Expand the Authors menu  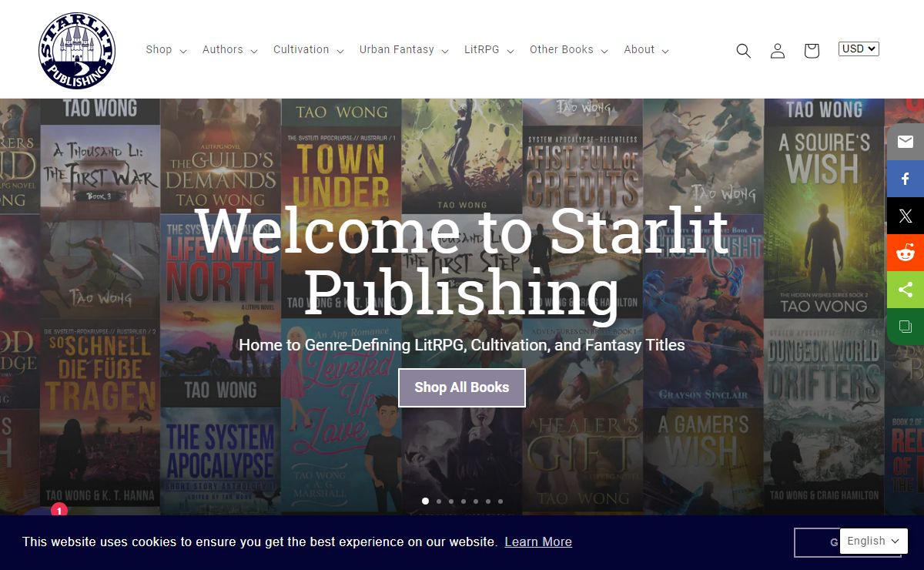[x=229, y=49]
